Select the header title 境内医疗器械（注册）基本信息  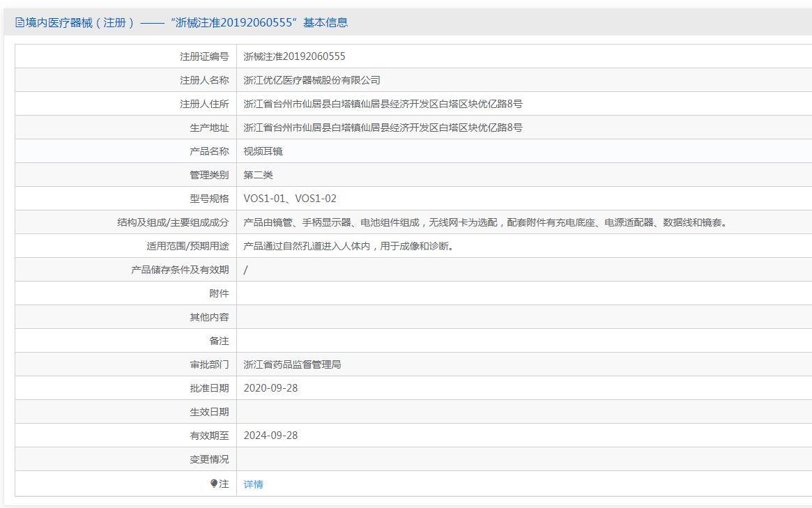point(181,22)
